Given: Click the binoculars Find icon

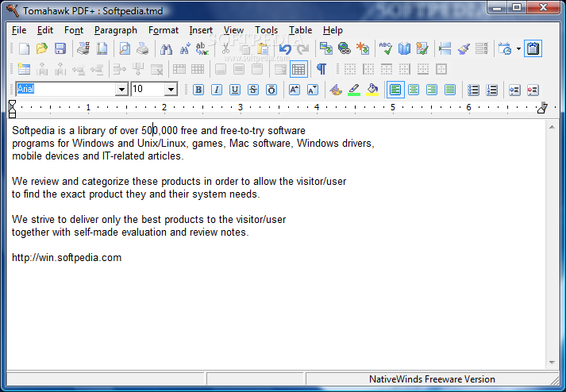Looking at the screenshot, I should 166,48.
